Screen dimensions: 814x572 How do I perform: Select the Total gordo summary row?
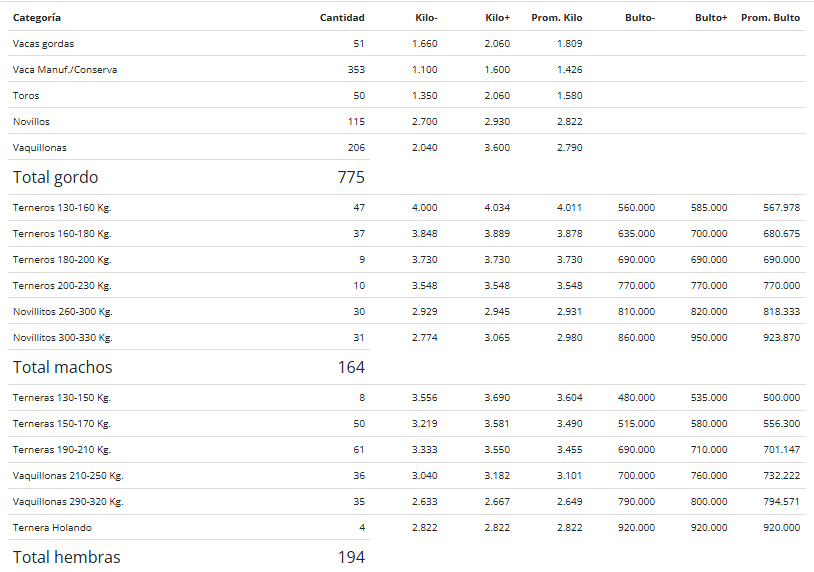[x=189, y=177]
